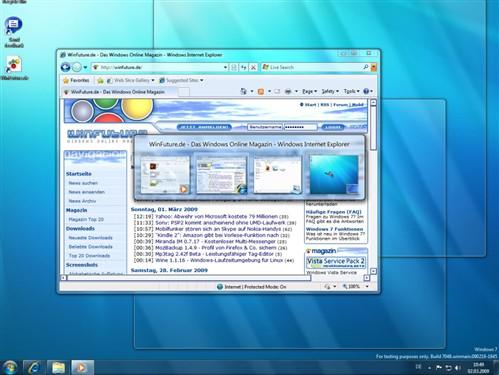Toggle the Compatibility View icon
The image size is (499, 375).
(x=234, y=67)
